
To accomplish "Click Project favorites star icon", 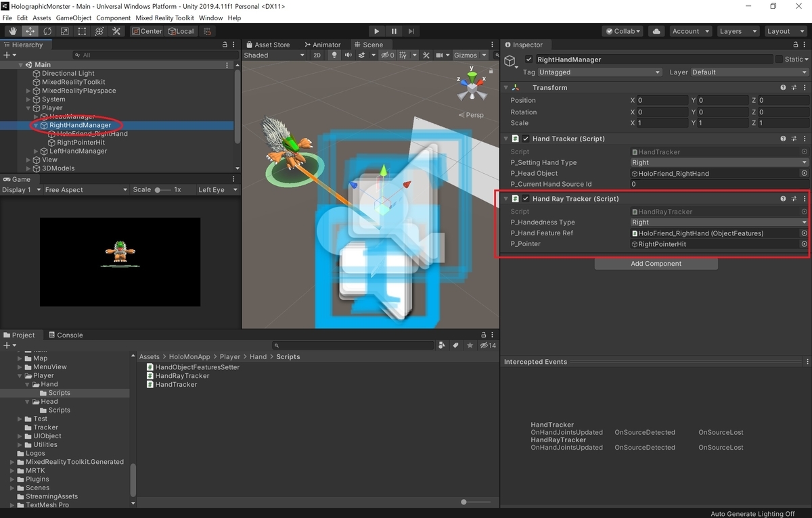I will click(470, 346).
